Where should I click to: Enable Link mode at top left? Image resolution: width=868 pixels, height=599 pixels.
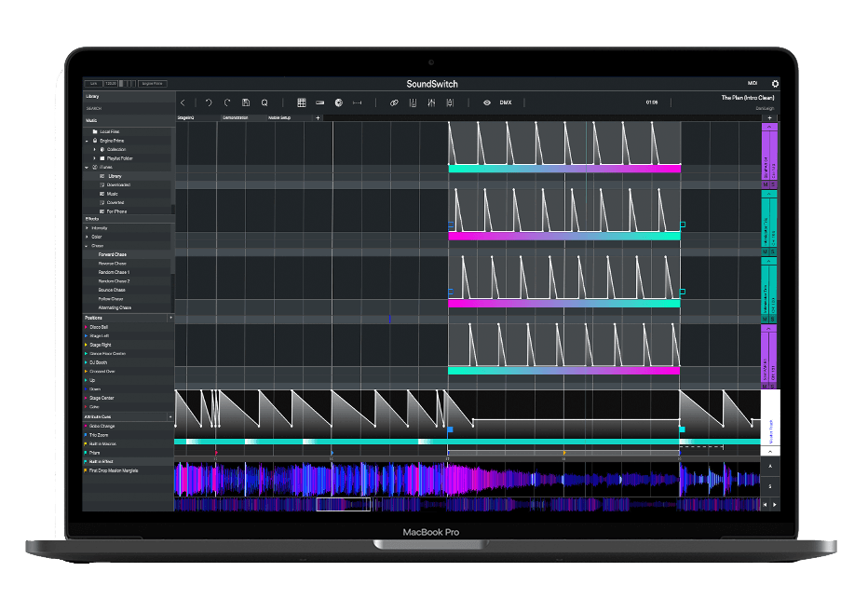[96, 83]
